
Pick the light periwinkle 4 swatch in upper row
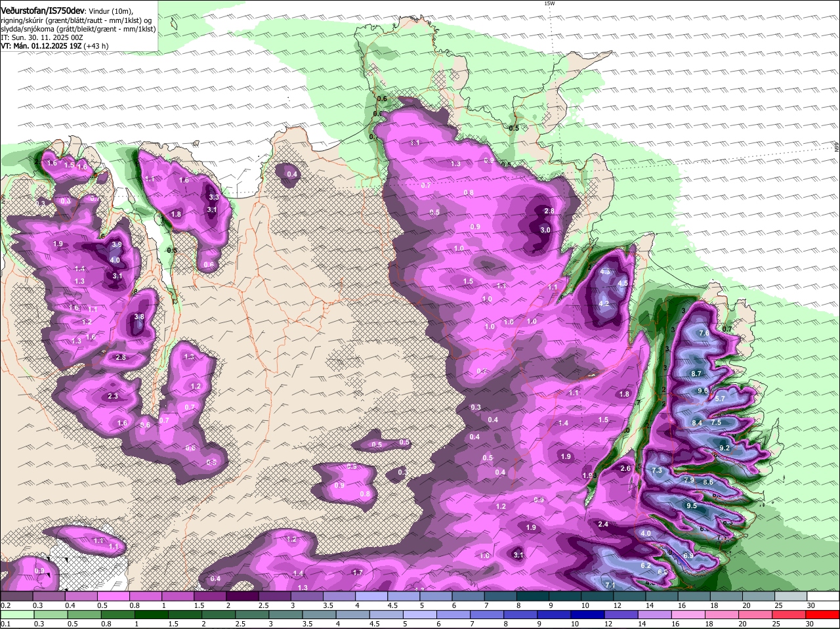tap(371, 596)
